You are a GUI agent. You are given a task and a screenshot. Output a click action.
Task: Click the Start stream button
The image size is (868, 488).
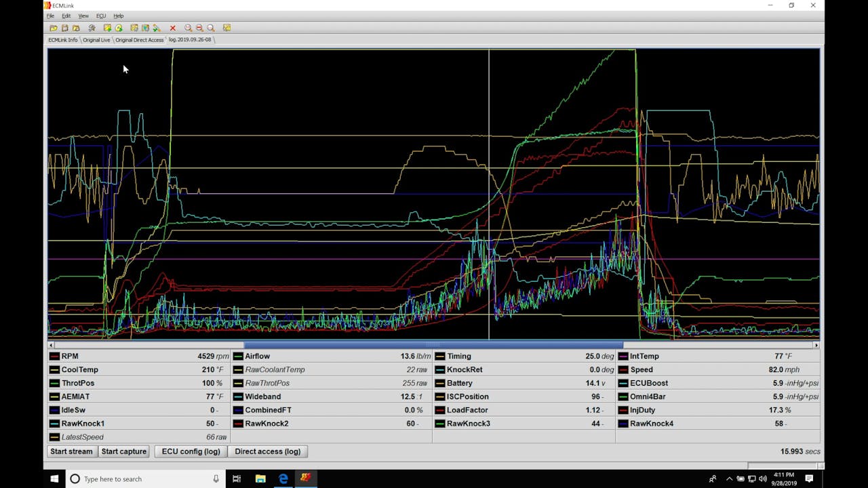[71, 451]
